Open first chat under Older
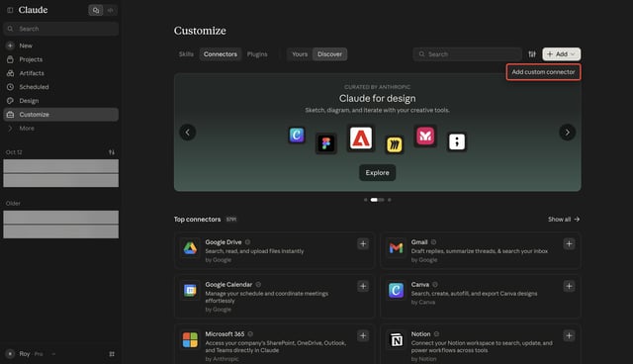This screenshot has width=633, height=364. (61, 217)
